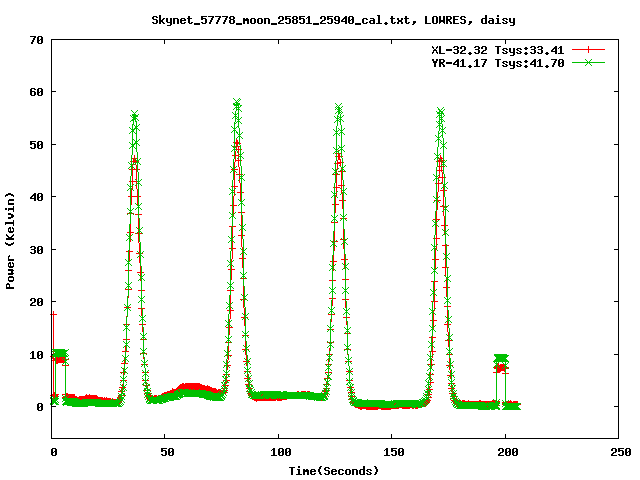Click the 70 tick label on y-axis
The width and height of the screenshot is (640, 480).
click(x=36, y=40)
